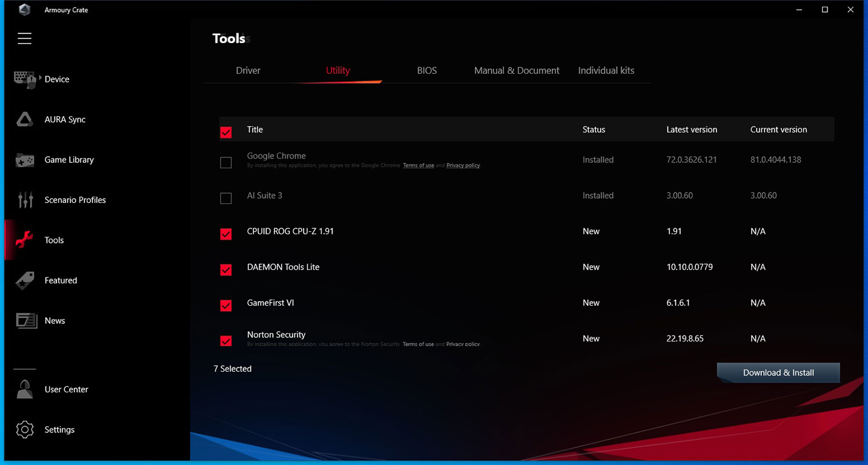Viewport: 868px width, 465px height.
Task: Open Google Chrome Terms of use link
Action: point(419,165)
